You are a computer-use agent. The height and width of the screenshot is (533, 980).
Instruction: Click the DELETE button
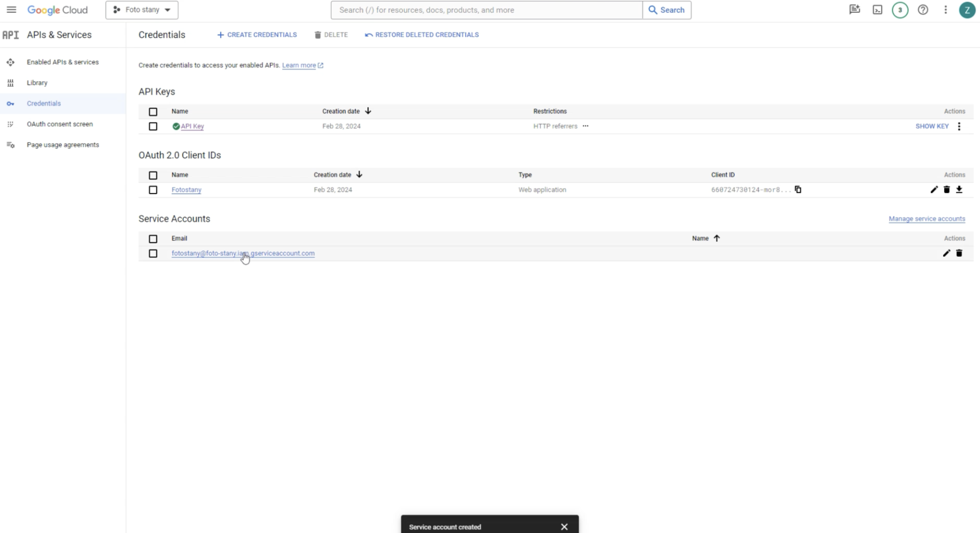click(x=331, y=35)
